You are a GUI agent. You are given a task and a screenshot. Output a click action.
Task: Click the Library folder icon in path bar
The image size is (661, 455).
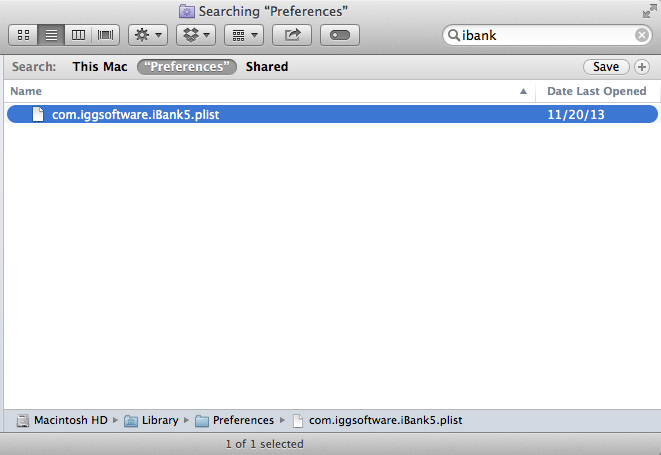pyautogui.click(x=131, y=421)
